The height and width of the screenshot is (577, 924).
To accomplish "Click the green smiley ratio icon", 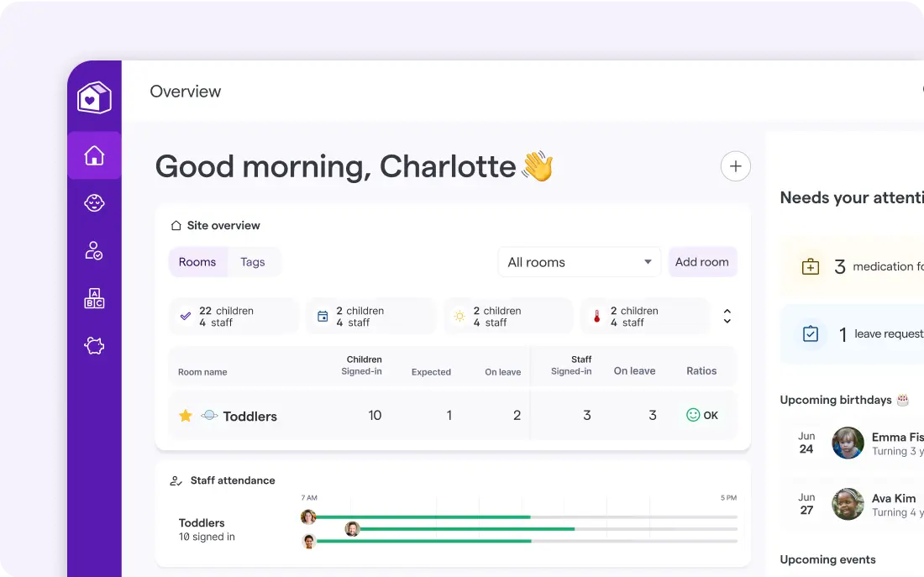I will pyautogui.click(x=693, y=415).
